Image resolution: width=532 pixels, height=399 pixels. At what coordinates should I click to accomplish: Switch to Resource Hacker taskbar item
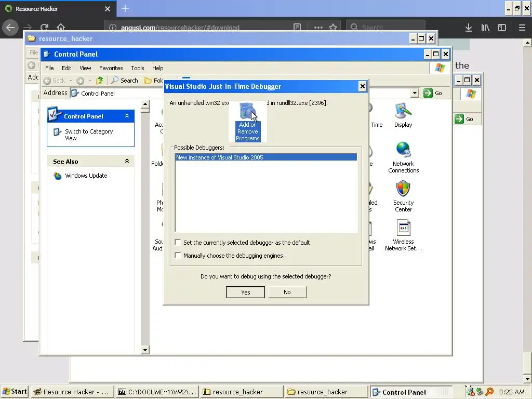(72, 392)
